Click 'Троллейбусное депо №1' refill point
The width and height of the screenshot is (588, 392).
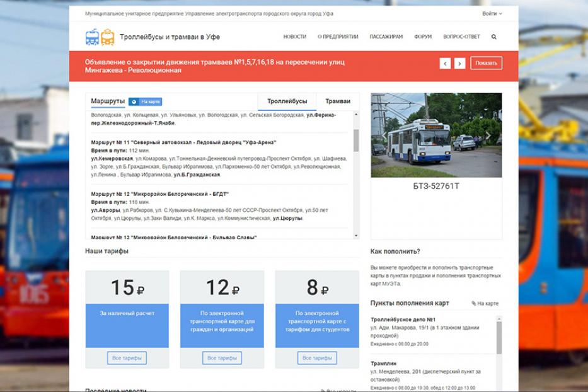click(x=403, y=320)
